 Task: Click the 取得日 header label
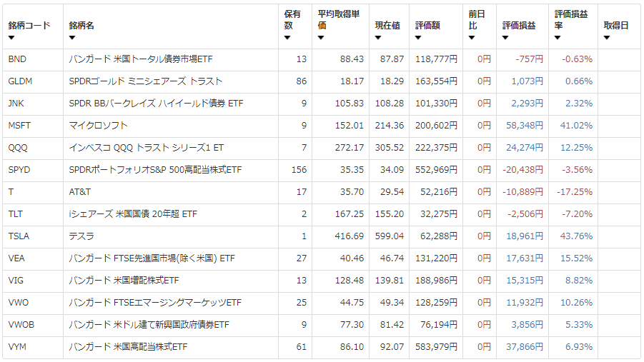click(x=616, y=26)
